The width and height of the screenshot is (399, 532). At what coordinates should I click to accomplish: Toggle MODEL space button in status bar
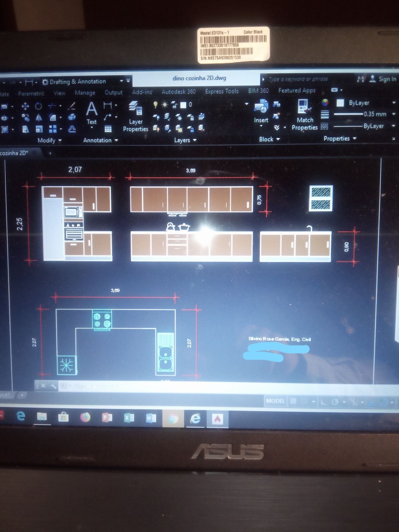(275, 401)
